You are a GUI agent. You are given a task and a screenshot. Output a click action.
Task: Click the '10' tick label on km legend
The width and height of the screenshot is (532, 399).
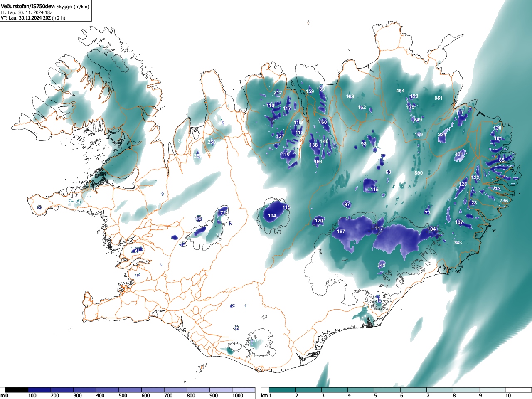point(508,396)
